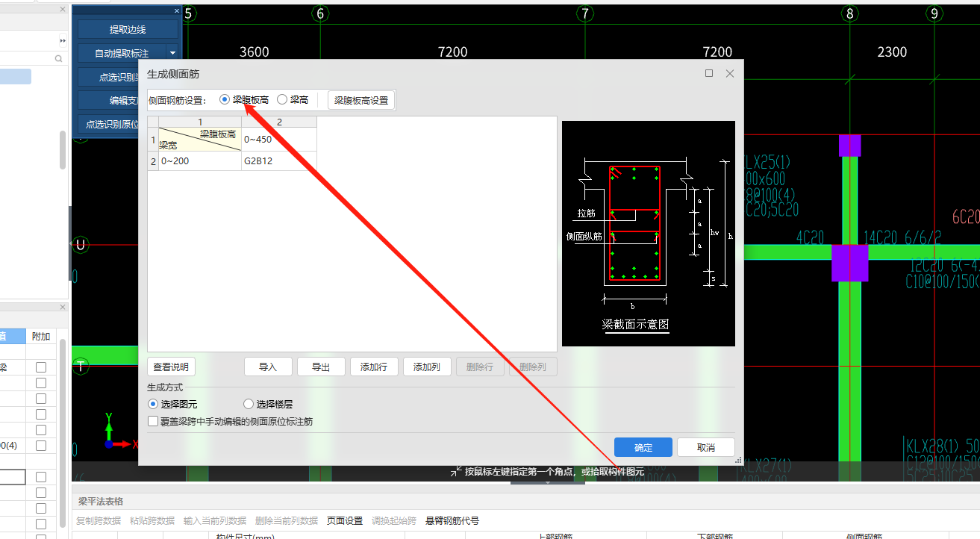Expand the double-arrow collapse icon in left panel
The height and width of the screenshot is (539, 980).
[63, 40]
